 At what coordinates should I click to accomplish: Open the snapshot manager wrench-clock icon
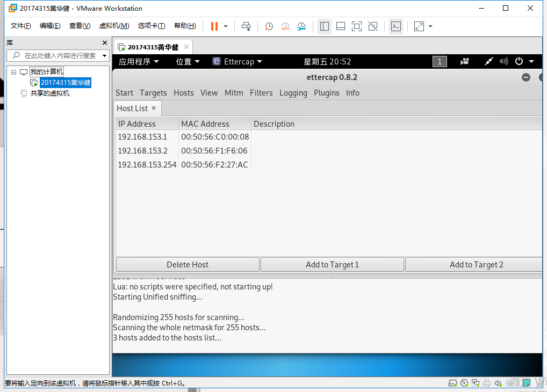[x=301, y=26]
